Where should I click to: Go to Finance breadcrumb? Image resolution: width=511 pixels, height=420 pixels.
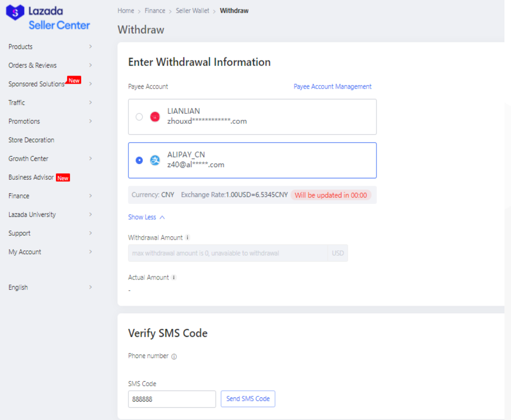(155, 11)
